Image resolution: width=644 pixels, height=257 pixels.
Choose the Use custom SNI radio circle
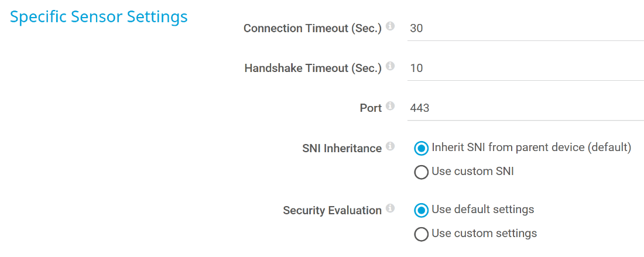point(421,172)
